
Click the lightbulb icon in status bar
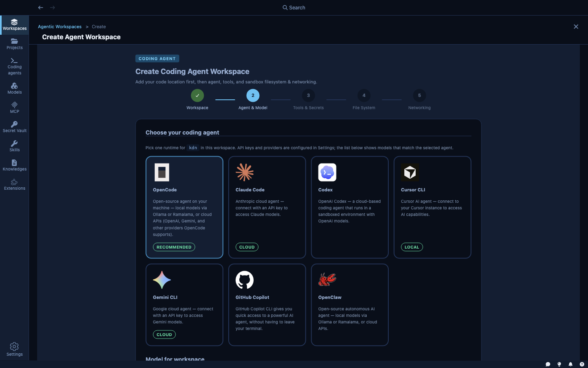(559, 364)
